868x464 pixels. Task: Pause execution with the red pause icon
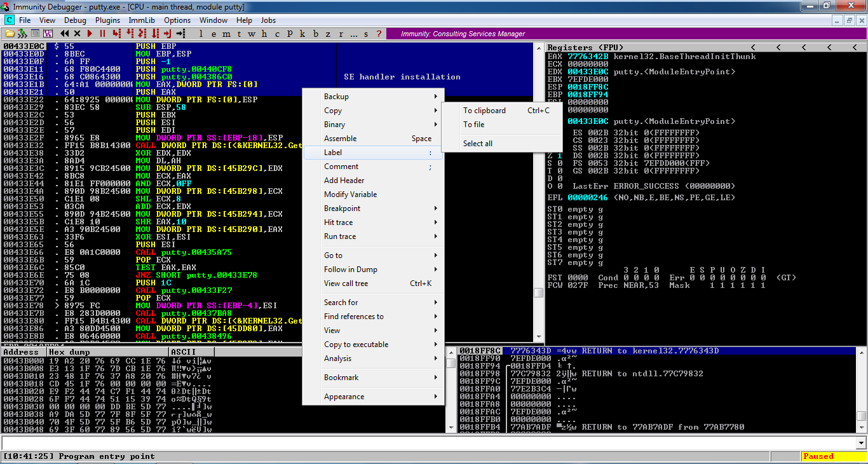[102, 34]
